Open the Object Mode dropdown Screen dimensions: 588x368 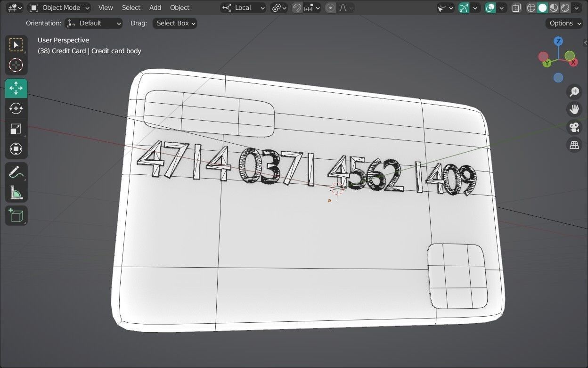(x=59, y=8)
